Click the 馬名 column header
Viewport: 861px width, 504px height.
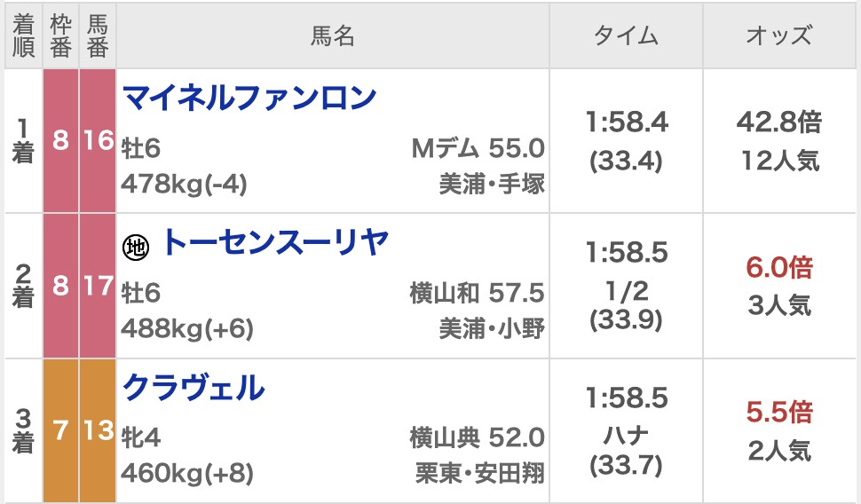pyautogui.click(x=333, y=35)
